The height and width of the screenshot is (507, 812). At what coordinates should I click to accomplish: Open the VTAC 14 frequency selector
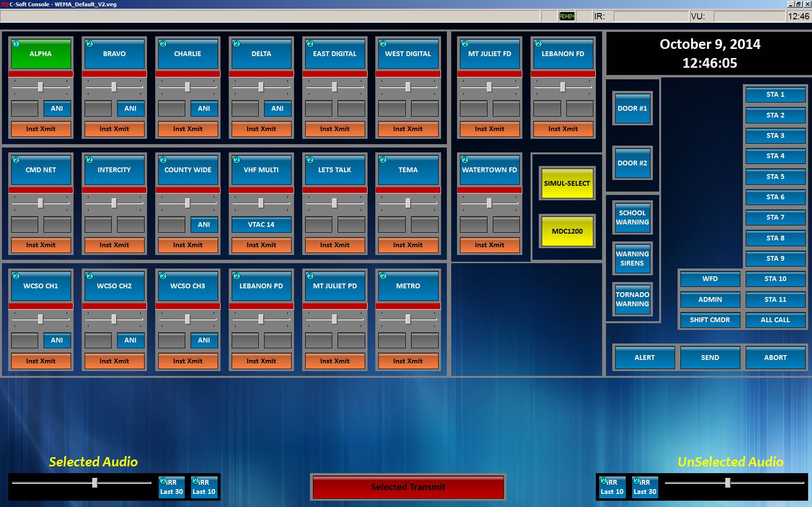pyautogui.click(x=261, y=224)
